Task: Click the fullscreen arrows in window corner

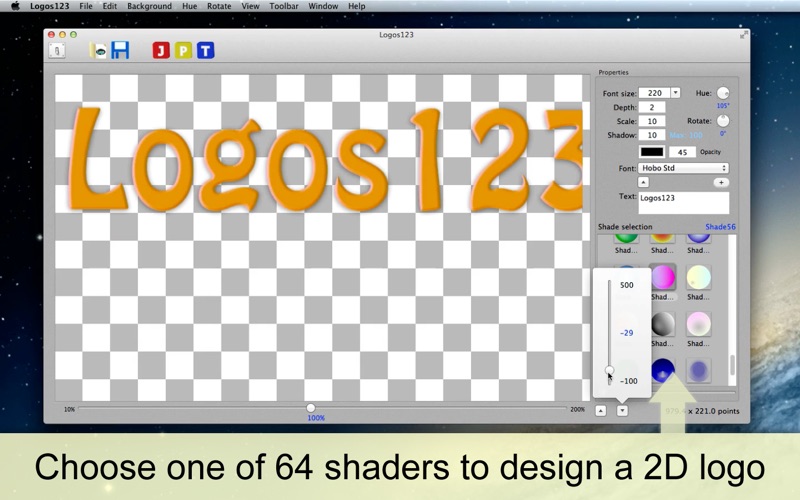Action: tap(744, 35)
